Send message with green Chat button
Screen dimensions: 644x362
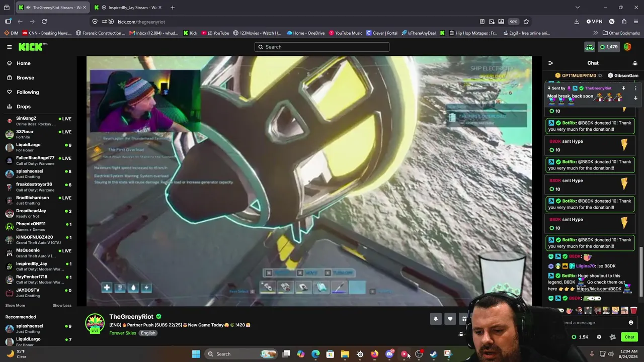click(x=629, y=337)
